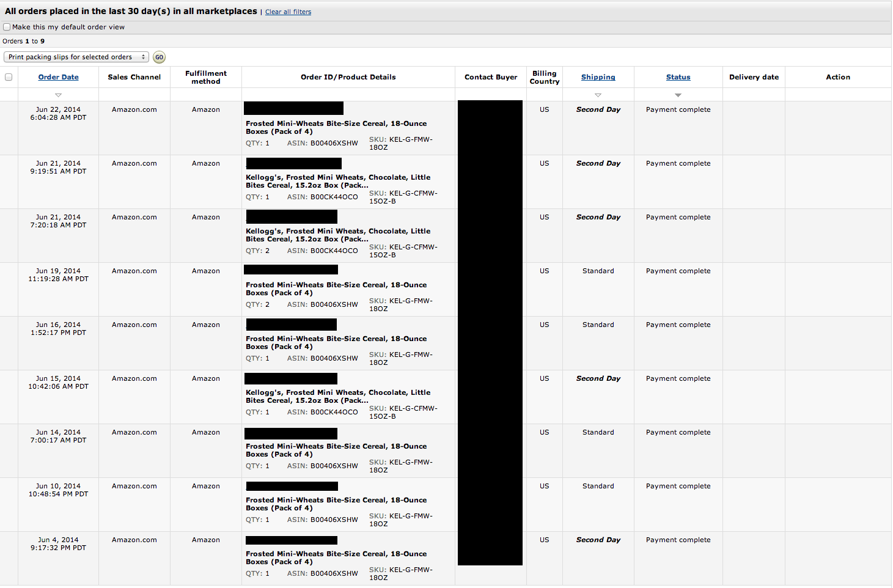Select the 9:19:51 AM PDT order time
This screenshot has height=588, width=893.
point(58,171)
